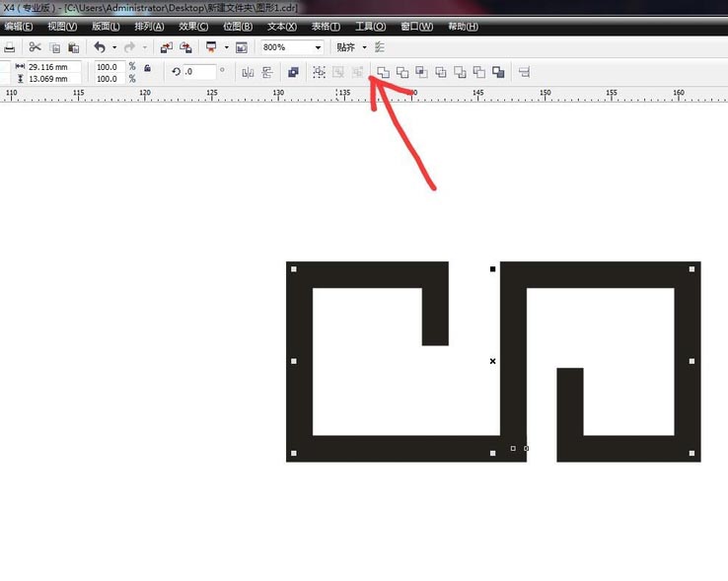Click the Weld shaping icon
728x581 pixels.
[383, 72]
